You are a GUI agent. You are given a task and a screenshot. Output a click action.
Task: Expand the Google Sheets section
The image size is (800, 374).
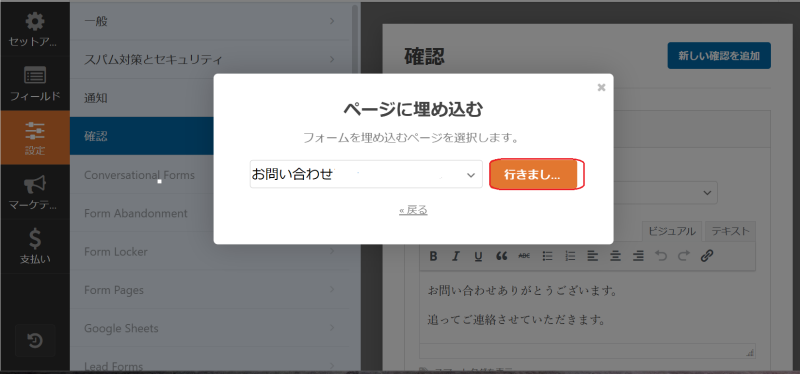click(210, 328)
